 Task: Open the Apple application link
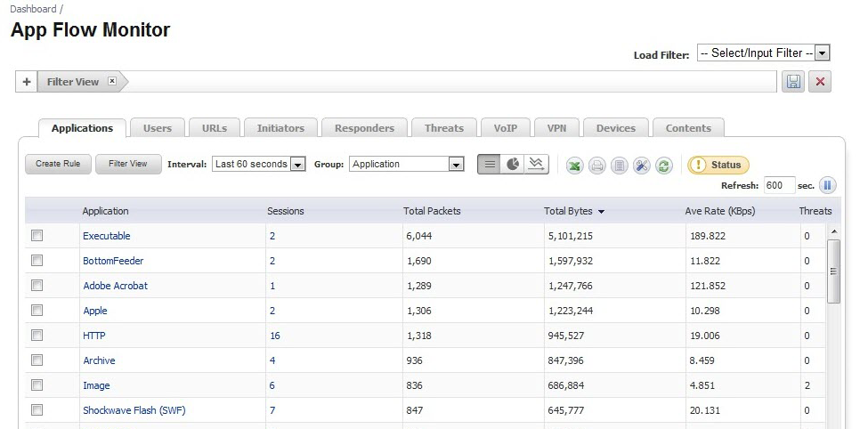click(x=95, y=311)
